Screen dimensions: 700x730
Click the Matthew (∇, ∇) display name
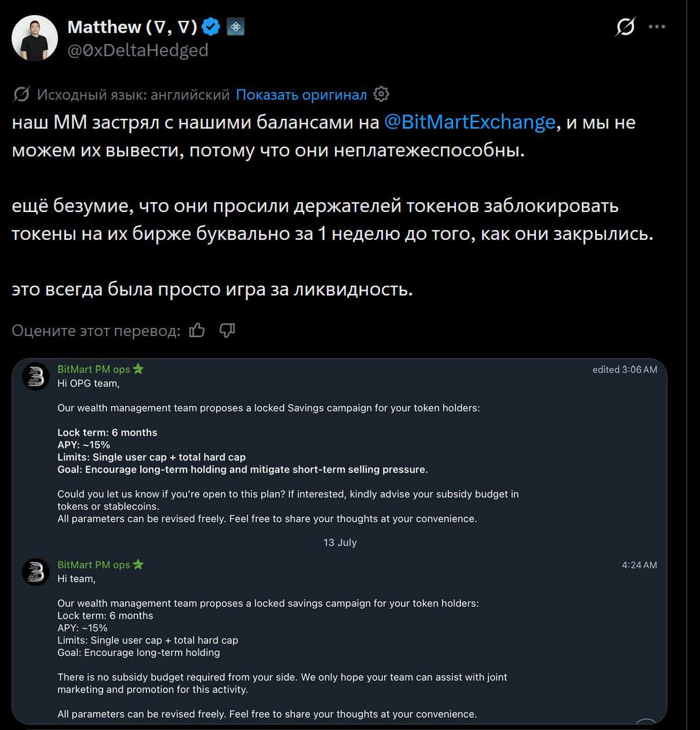[x=133, y=27]
